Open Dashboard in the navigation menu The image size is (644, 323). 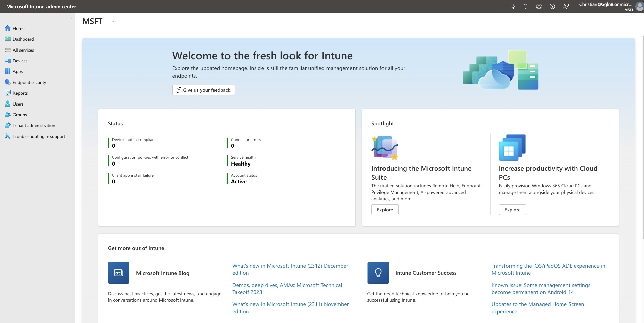click(23, 39)
